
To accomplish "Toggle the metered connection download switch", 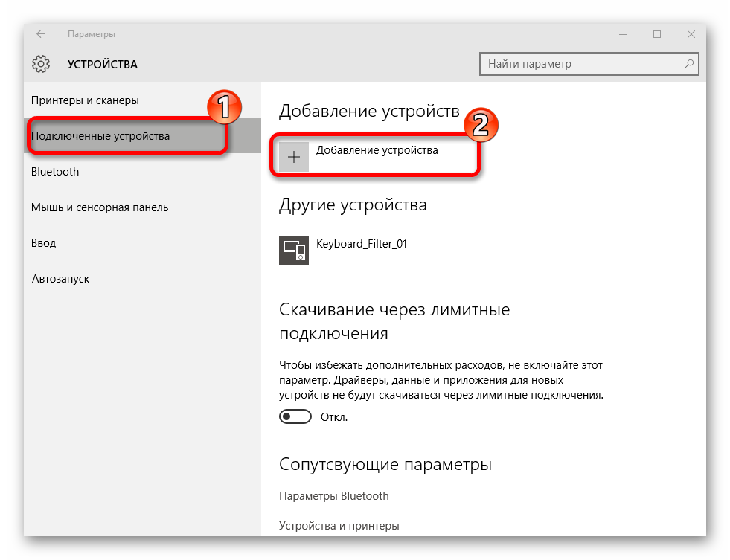I will coord(295,416).
